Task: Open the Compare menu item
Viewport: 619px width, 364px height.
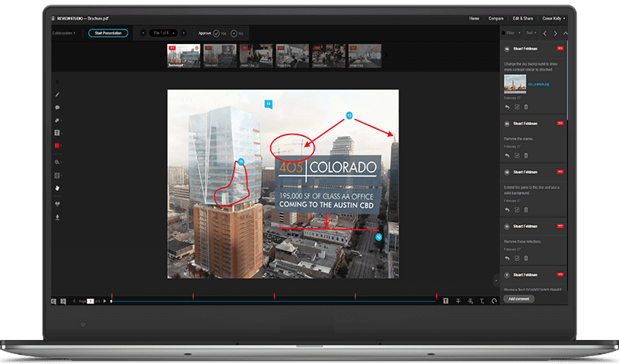Action: point(496,19)
